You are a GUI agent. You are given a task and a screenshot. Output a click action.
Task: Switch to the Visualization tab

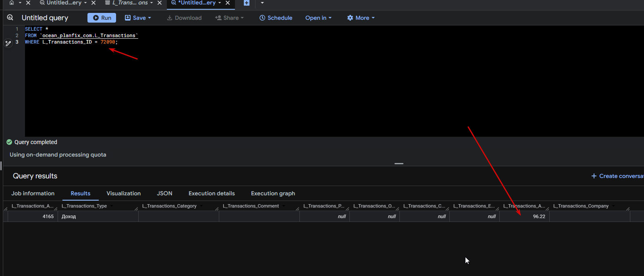(124, 193)
